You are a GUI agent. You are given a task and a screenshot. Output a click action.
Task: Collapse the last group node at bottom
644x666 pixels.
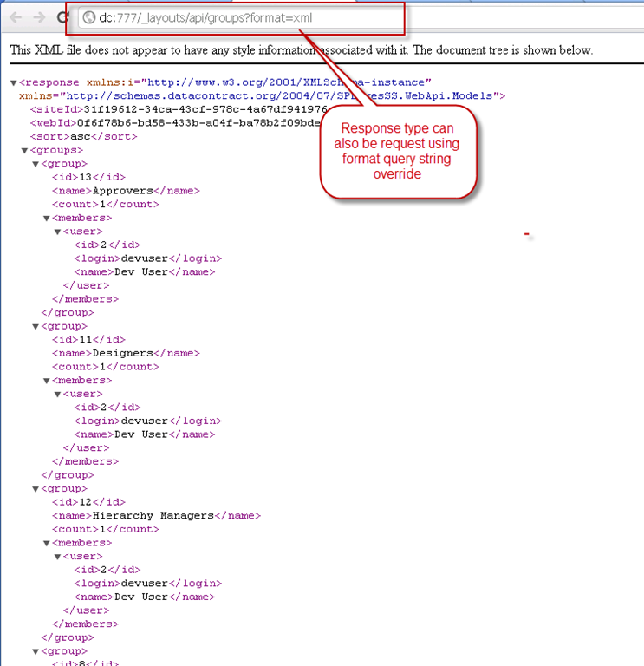point(36,651)
